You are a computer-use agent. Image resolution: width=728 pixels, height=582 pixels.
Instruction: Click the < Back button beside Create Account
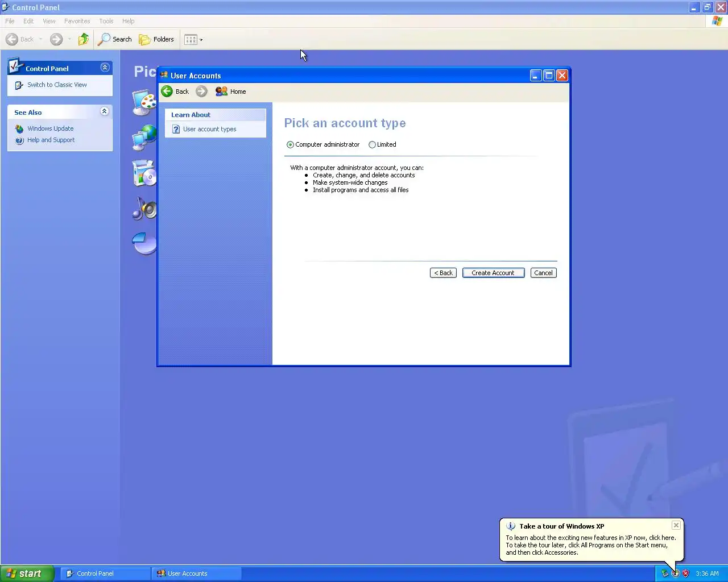pyautogui.click(x=443, y=273)
